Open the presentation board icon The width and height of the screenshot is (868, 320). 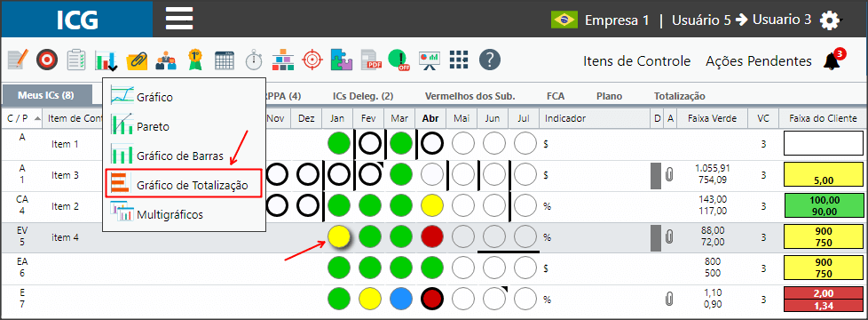point(429,60)
